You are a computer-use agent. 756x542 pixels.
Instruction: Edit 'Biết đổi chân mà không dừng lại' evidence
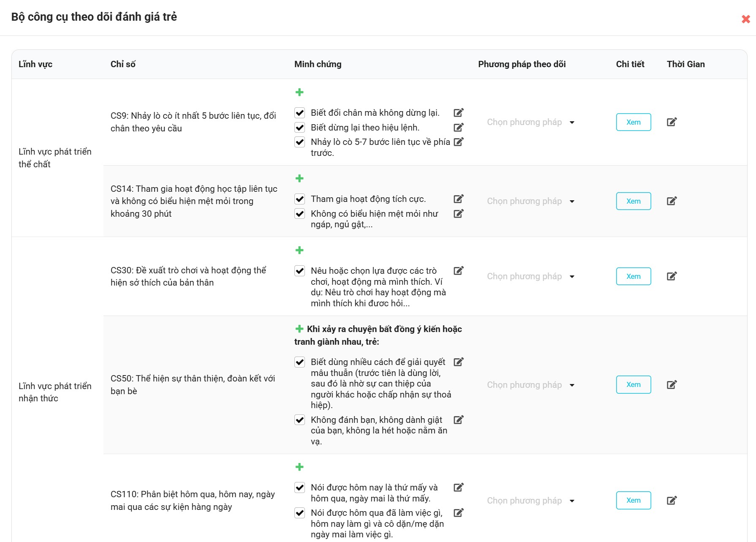point(459,113)
